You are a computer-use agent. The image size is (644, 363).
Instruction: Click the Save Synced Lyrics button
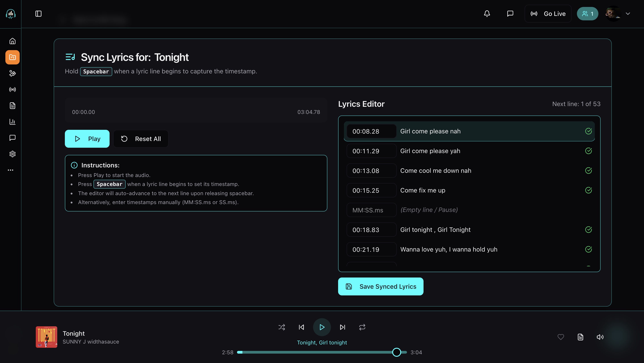click(x=380, y=286)
